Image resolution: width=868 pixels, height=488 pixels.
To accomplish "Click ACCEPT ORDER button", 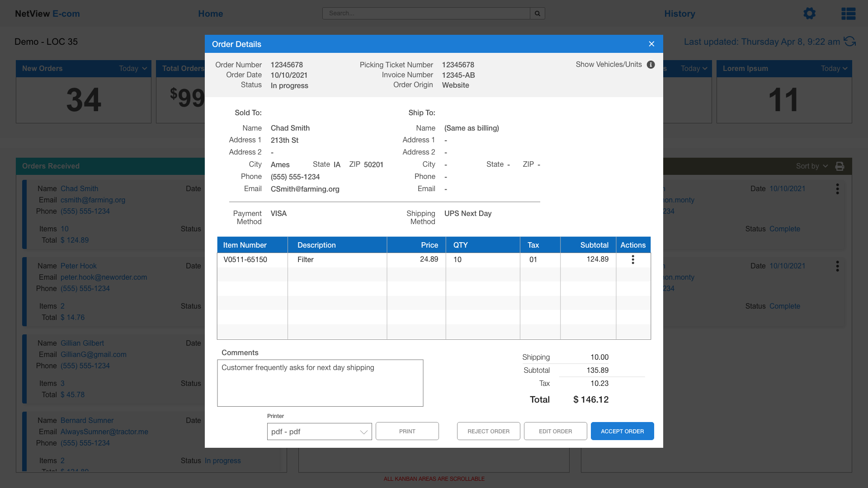I will [622, 431].
